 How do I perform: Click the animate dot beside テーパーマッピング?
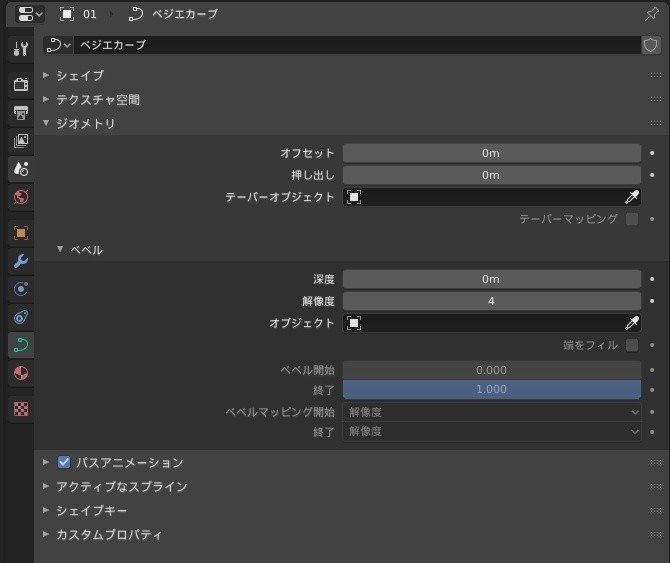[652, 219]
